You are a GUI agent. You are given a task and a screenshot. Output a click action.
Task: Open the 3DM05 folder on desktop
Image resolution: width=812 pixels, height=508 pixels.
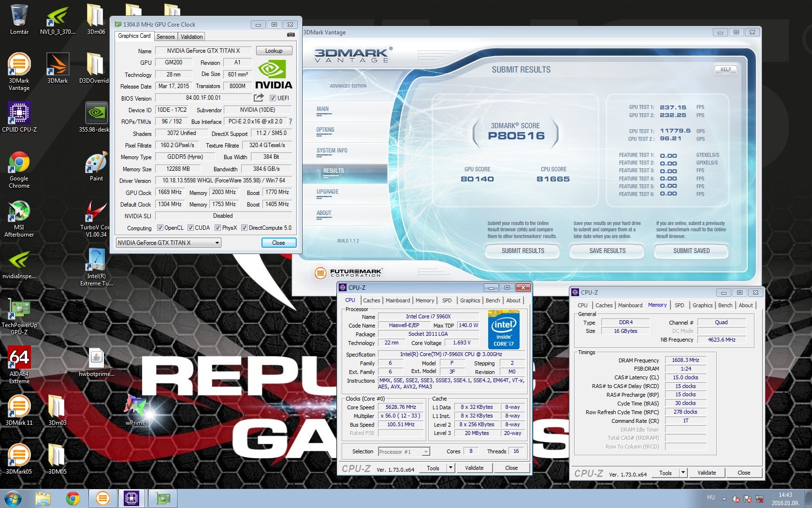pyautogui.click(x=58, y=459)
